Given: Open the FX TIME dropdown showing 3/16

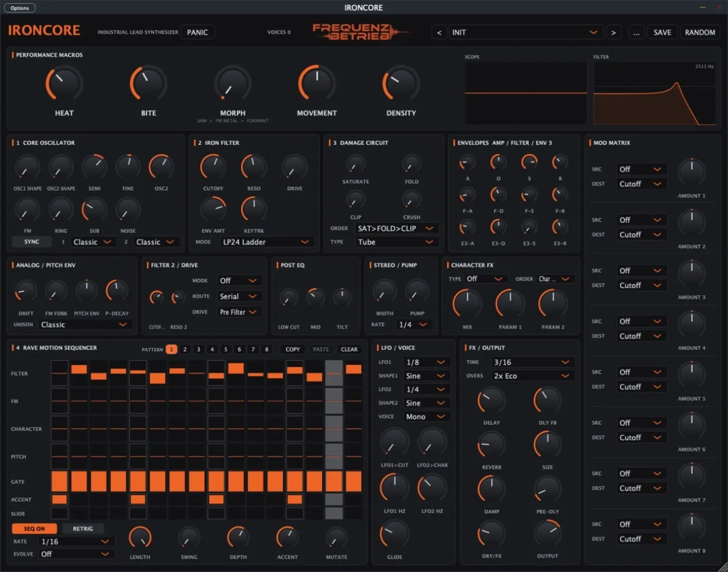Looking at the screenshot, I should [x=533, y=362].
